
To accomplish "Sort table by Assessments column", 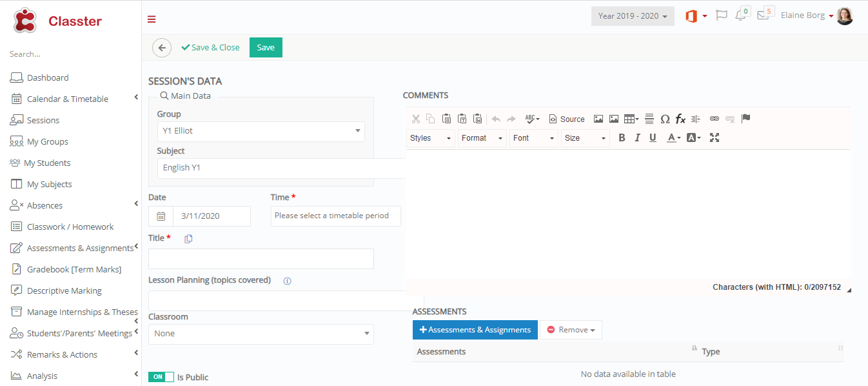I will [557, 352].
